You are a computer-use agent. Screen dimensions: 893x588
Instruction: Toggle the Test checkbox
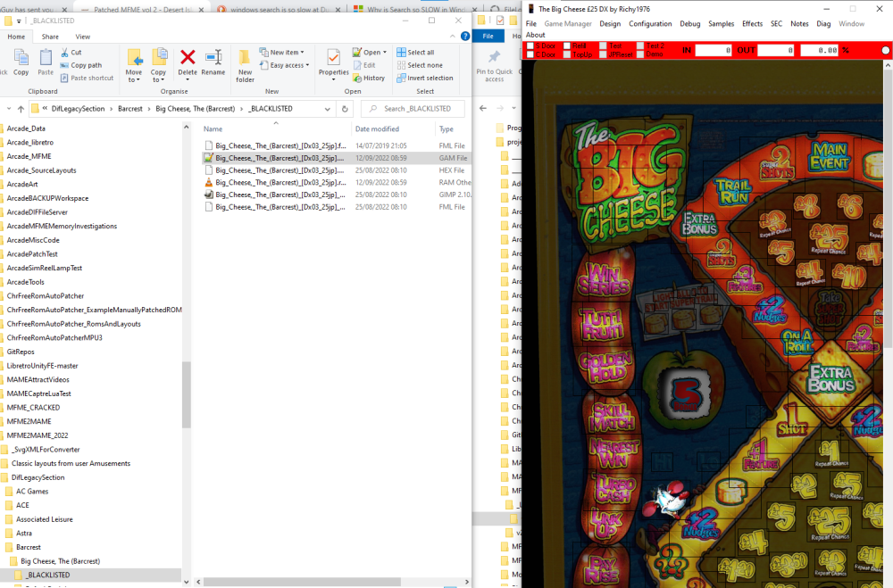(x=603, y=46)
